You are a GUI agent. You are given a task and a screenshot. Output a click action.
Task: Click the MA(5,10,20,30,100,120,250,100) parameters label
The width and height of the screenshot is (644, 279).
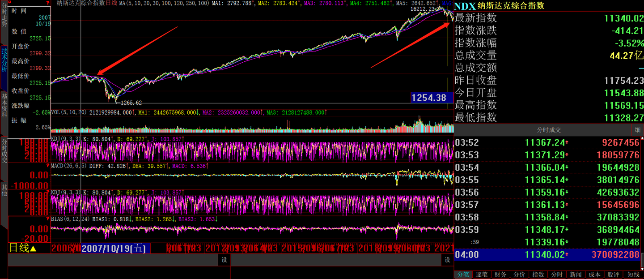point(165,3)
